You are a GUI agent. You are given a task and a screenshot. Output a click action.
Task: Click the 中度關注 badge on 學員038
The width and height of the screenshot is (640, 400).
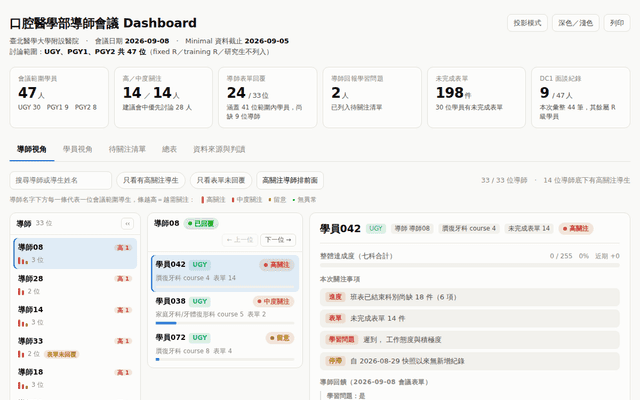click(273, 302)
